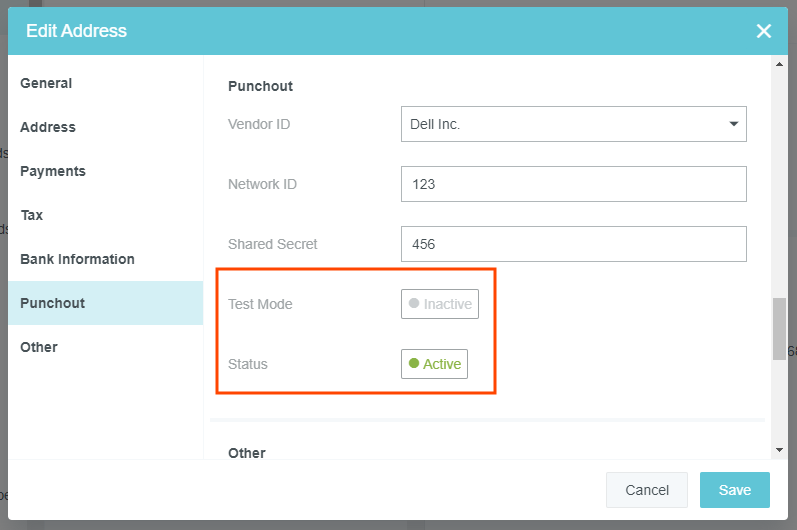Screen dimensions: 797x530
Task: Switch to the Address tab
Action: 48,127
